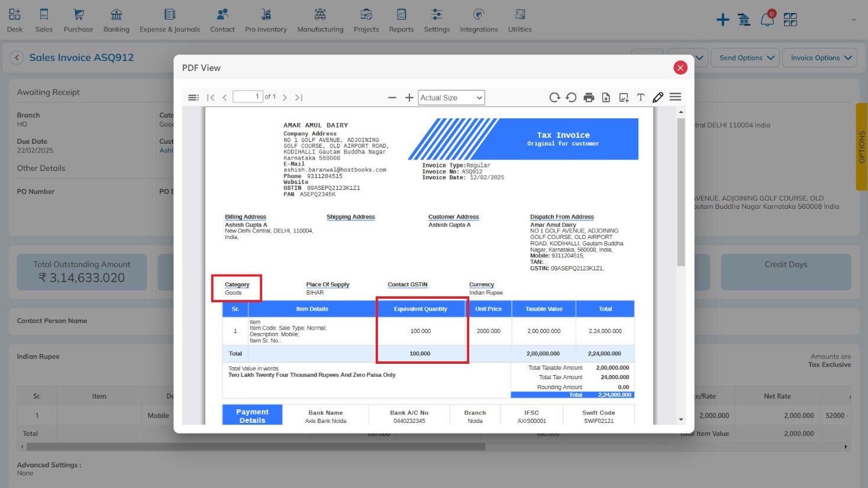Viewport: 868px width, 488px height.
Task: Open the Projects module icon
Action: pyautogui.click(x=366, y=20)
